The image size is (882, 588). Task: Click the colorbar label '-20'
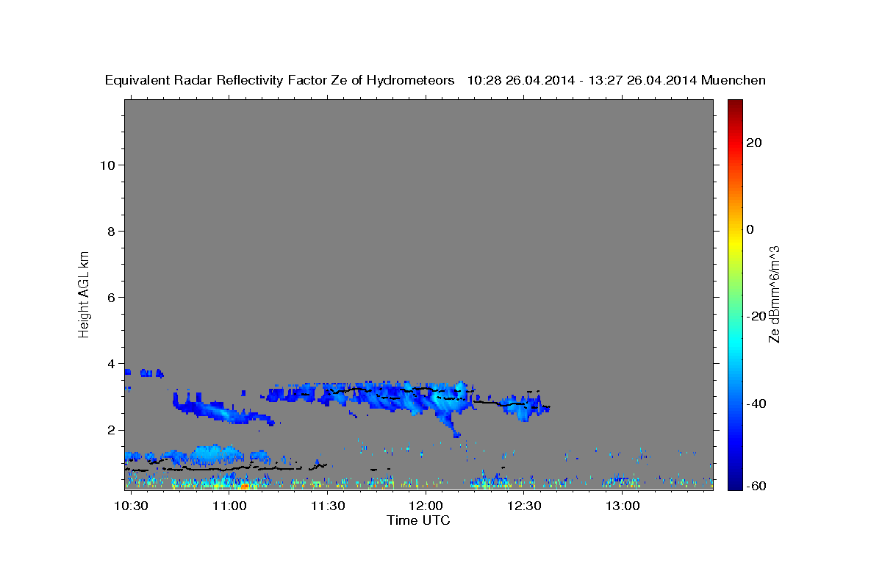757,316
